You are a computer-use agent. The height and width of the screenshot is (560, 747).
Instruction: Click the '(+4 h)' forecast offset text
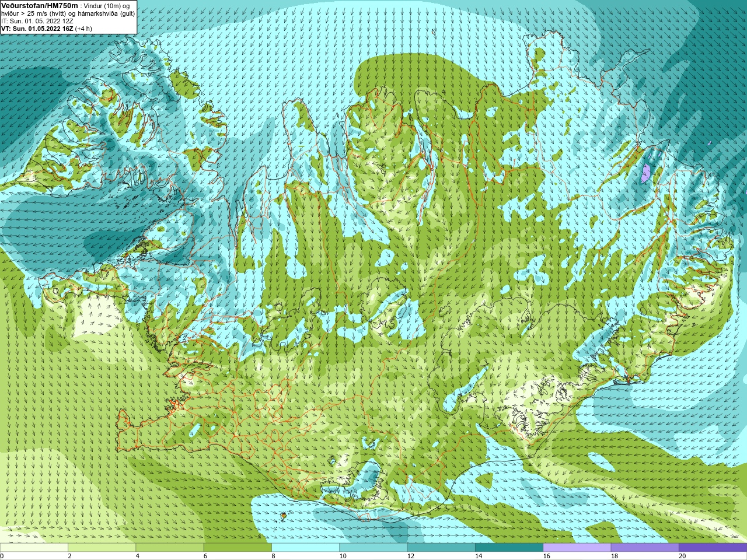click(x=83, y=28)
